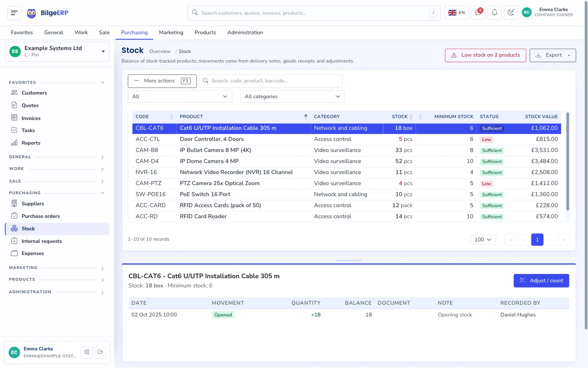Screen dimensions: 588x368
Task: Click the global search field
Action: click(x=314, y=13)
